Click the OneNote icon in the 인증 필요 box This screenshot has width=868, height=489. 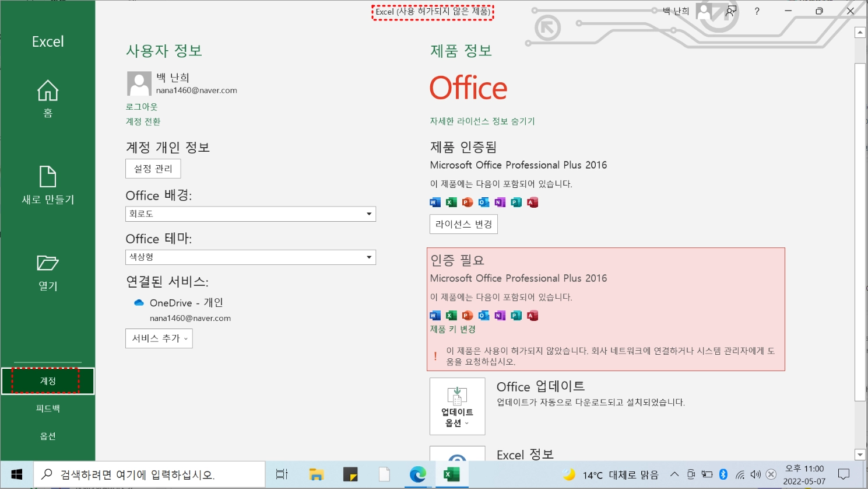point(500,316)
